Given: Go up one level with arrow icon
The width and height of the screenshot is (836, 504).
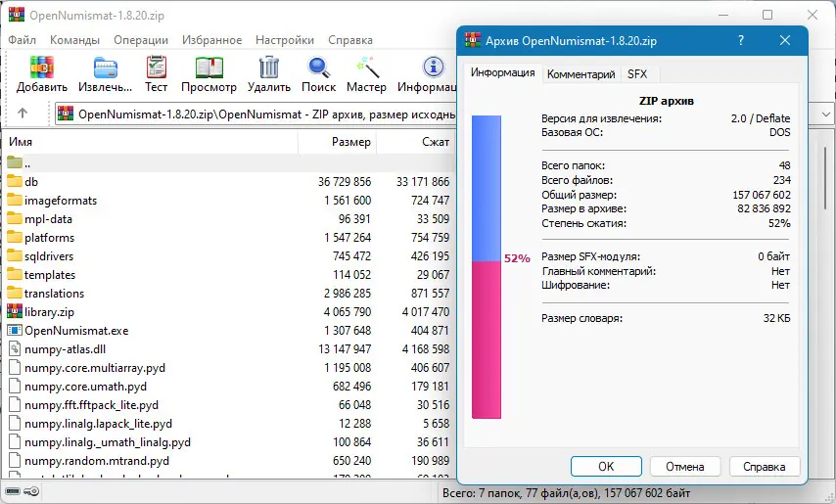Looking at the screenshot, I should coord(22,113).
